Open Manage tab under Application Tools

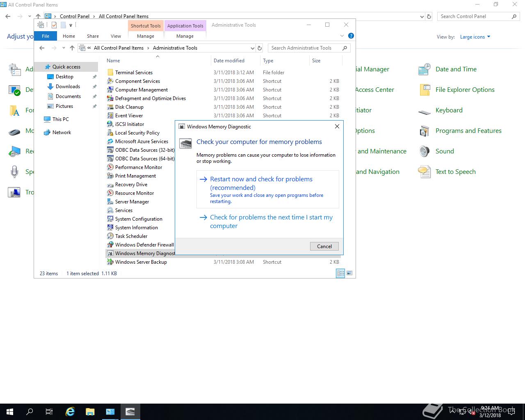[185, 36]
